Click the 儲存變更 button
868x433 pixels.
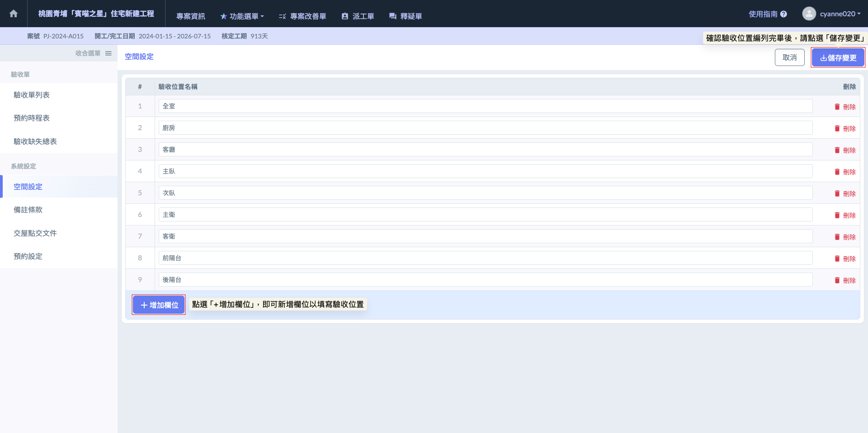point(838,58)
